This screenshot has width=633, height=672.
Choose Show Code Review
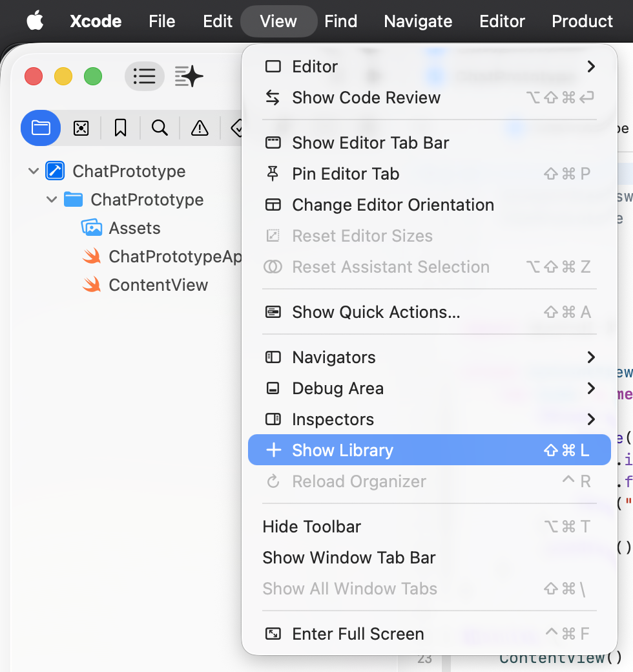click(x=430, y=98)
